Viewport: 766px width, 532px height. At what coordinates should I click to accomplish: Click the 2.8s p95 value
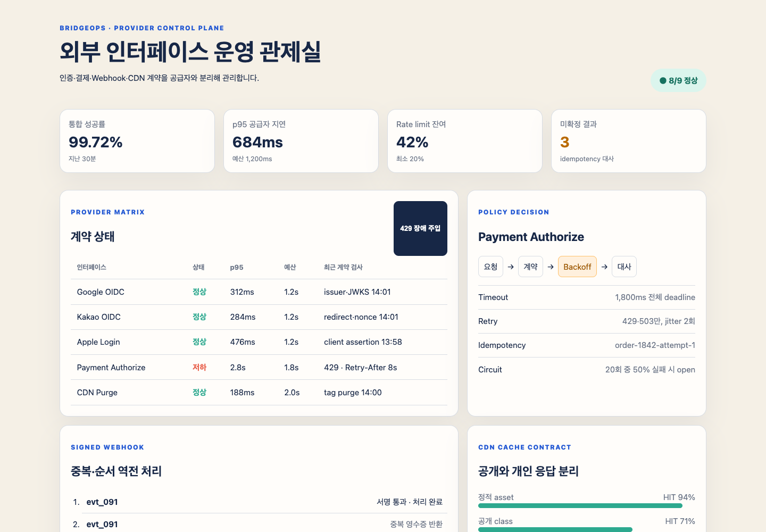[238, 368]
